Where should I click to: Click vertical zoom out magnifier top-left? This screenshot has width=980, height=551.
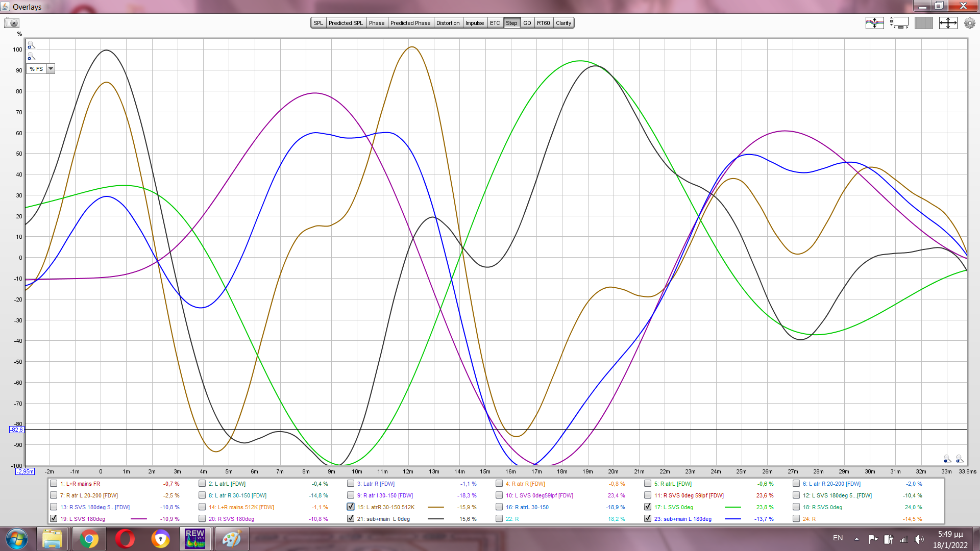(31, 57)
